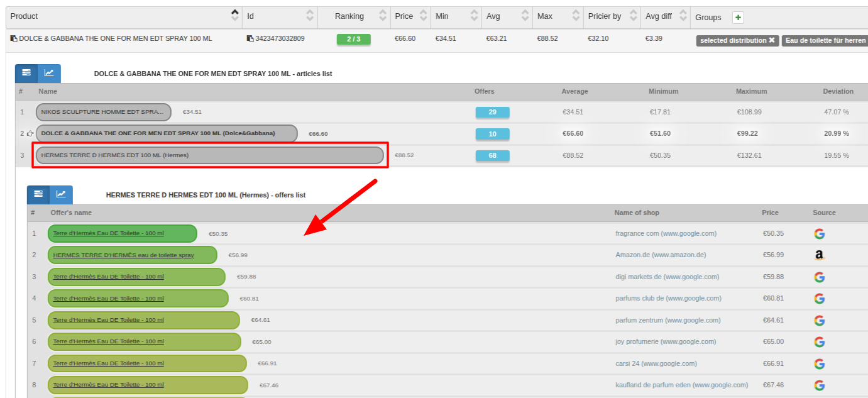Open offer link priced €67.46
This screenshot has height=398, width=868.
click(x=108, y=385)
